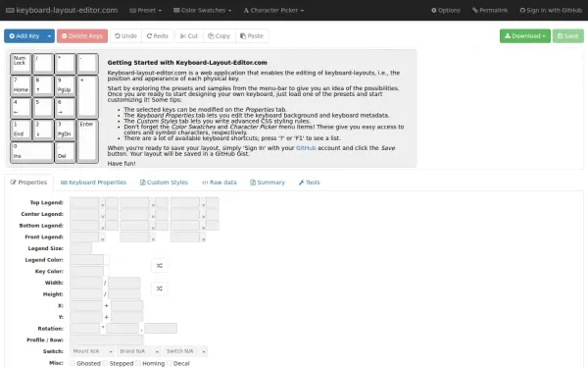Click the shuffle icon beside Width
588x368 pixels.
pos(160,289)
